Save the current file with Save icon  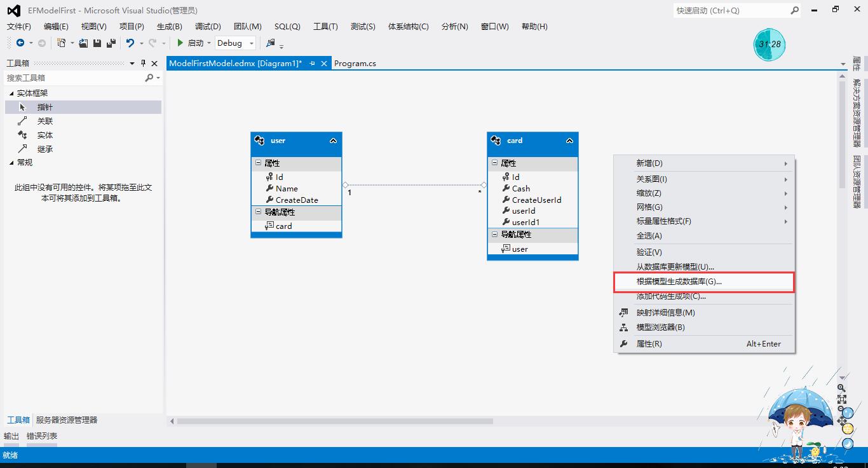tap(97, 43)
